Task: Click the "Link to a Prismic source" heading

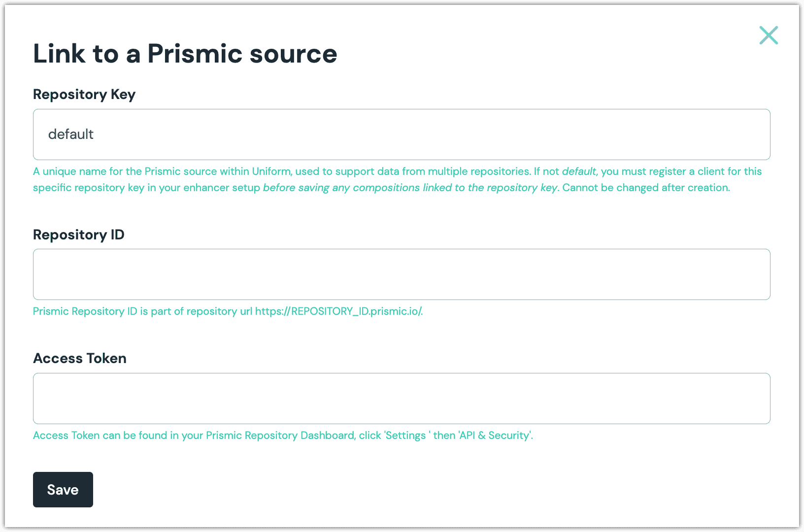Action: click(185, 53)
